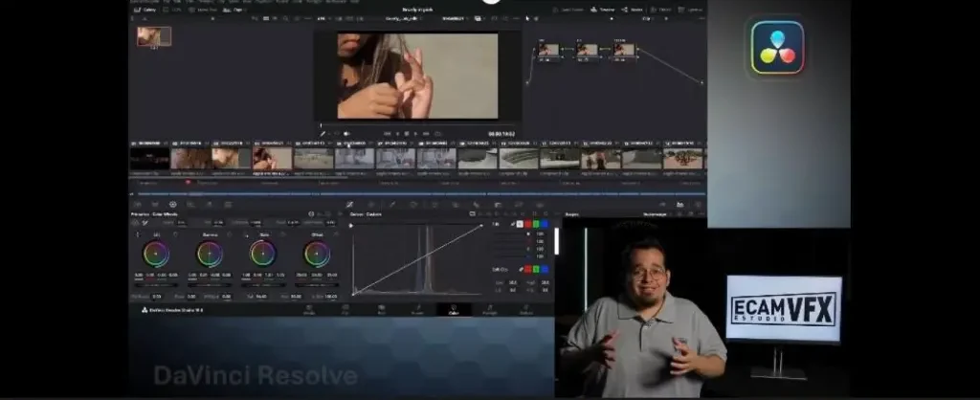Open the Qualifier eyedropper palette
Screen dimensions: 980x400
(391, 205)
